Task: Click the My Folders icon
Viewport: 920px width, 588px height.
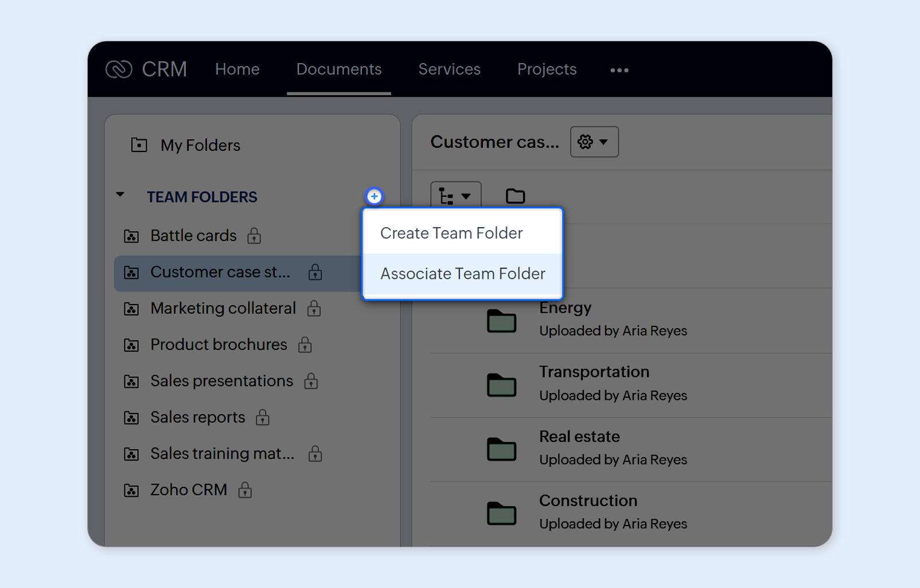Action: pos(139,145)
